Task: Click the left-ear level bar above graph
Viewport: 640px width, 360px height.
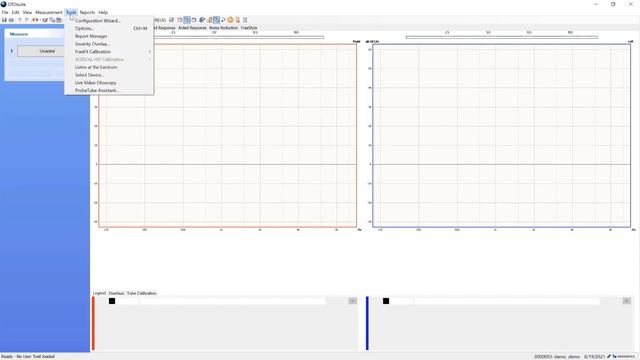Action: (502, 37)
